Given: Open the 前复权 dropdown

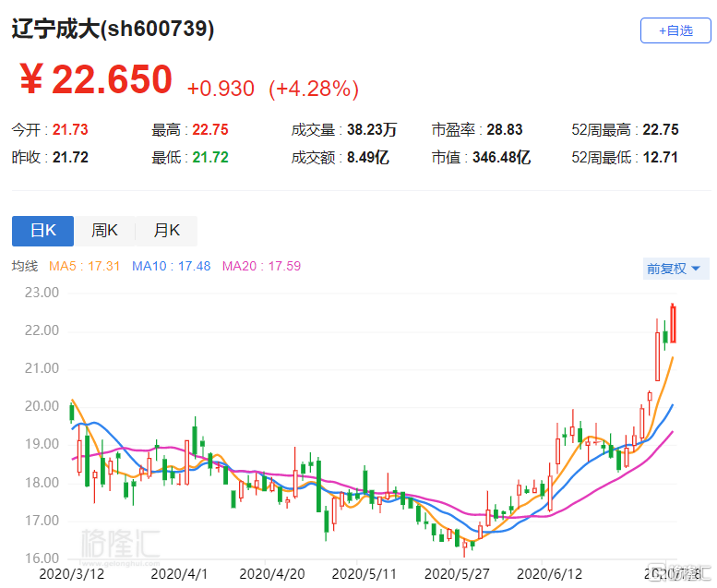Looking at the screenshot, I should click(x=675, y=268).
